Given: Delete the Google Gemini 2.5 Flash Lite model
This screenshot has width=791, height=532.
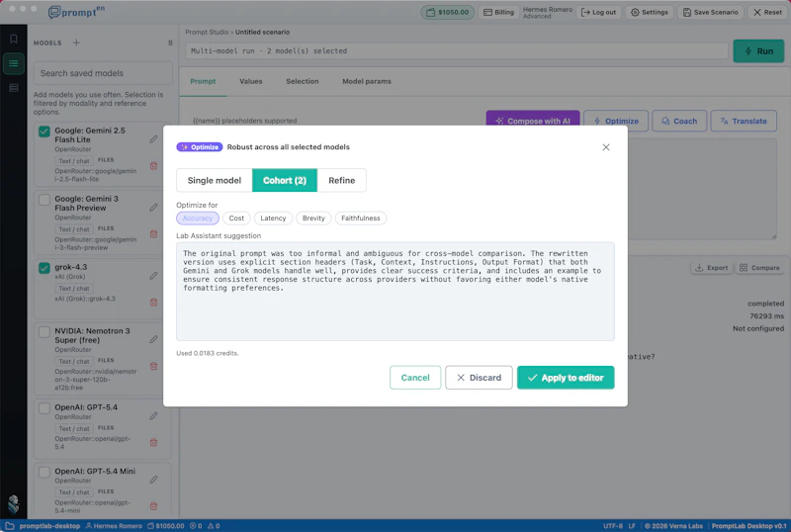Looking at the screenshot, I should tap(153, 165).
